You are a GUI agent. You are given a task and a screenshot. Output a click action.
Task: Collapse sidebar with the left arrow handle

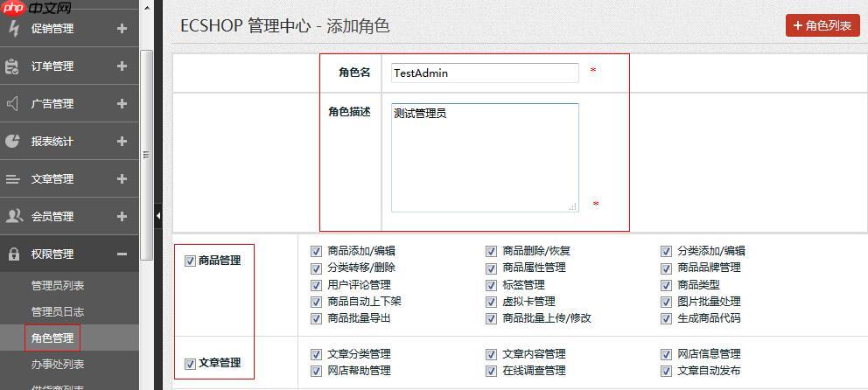pyautogui.click(x=157, y=216)
